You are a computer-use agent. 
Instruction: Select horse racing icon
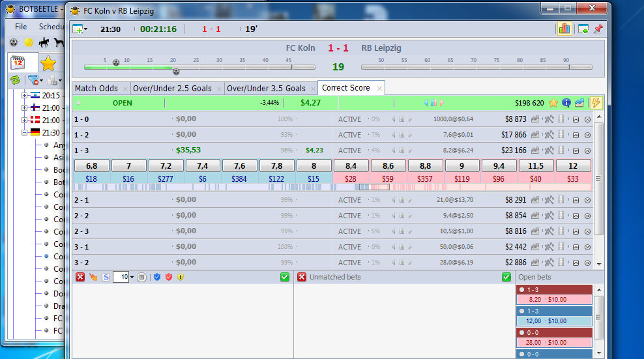pyautogui.click(x=44, y=42)
